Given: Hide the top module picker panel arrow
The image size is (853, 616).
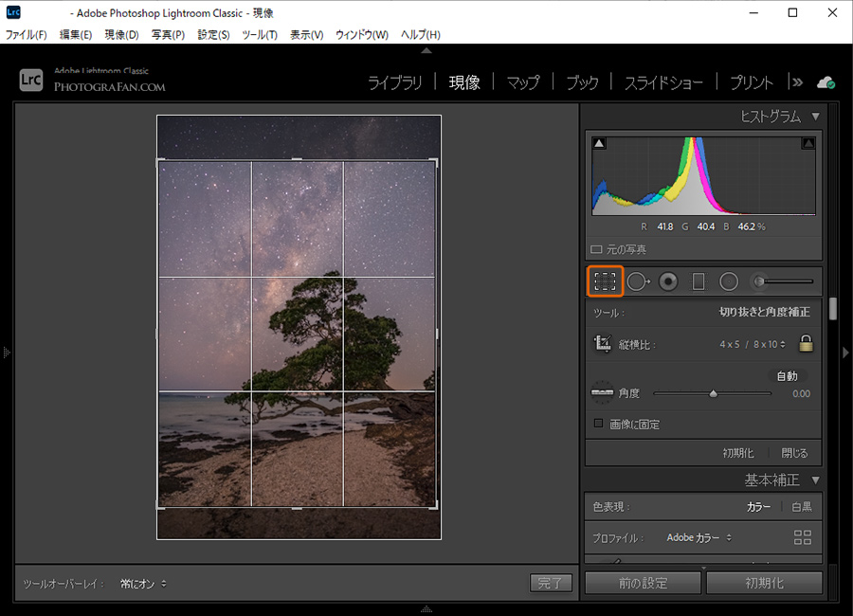Looking at the screenshot, I should tap(426, 50).
